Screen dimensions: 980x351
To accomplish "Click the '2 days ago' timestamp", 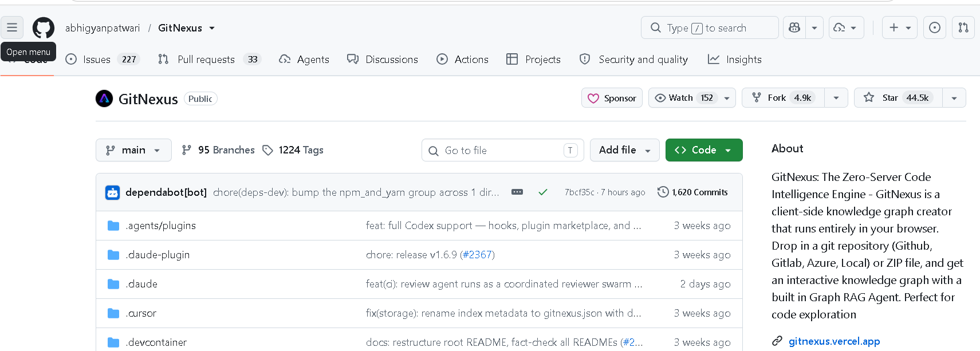I will (x=705, y=284).
